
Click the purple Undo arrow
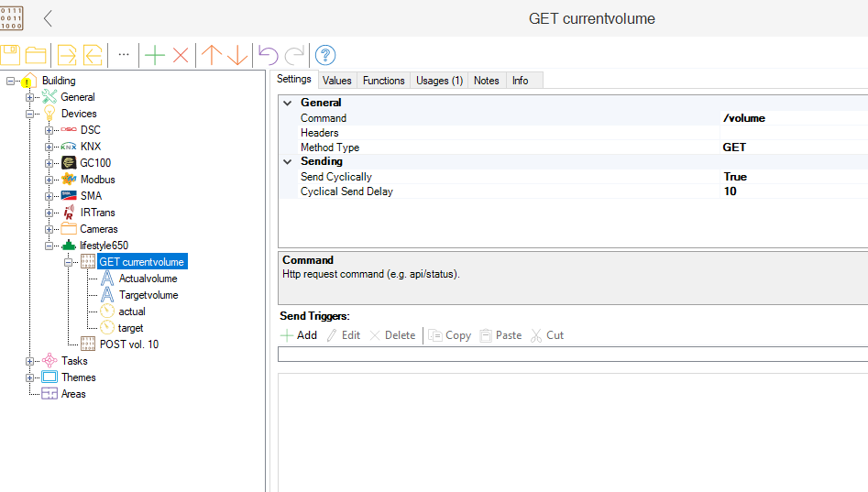pos(268,55)
